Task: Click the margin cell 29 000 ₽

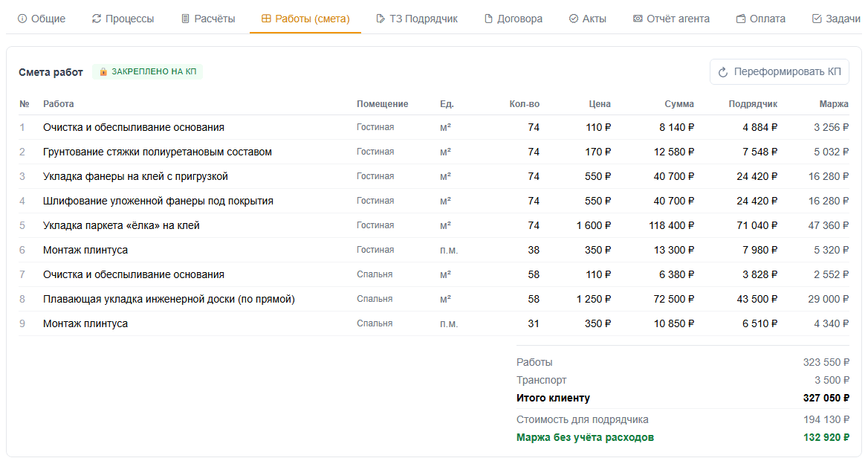Action: click(828, 299)
